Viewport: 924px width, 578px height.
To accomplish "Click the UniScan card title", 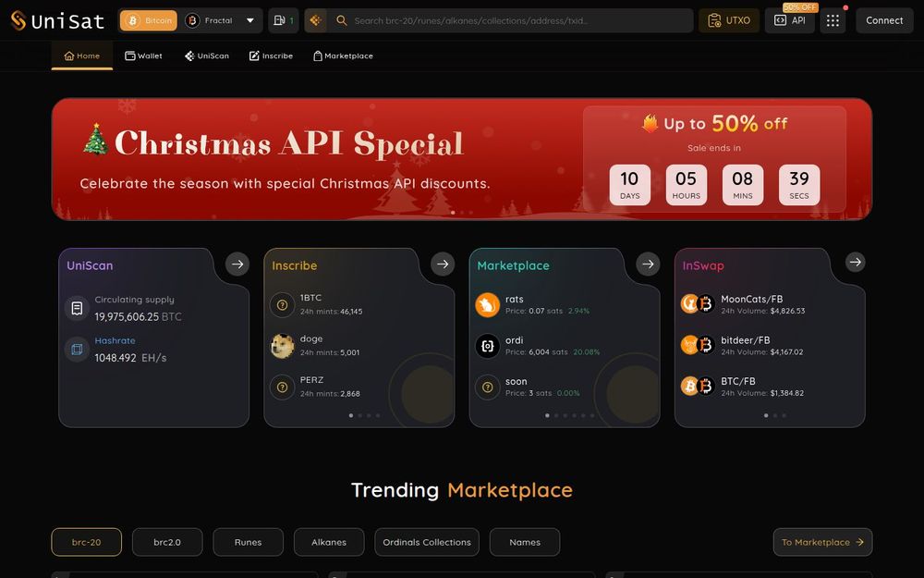I will pos(90,265).
